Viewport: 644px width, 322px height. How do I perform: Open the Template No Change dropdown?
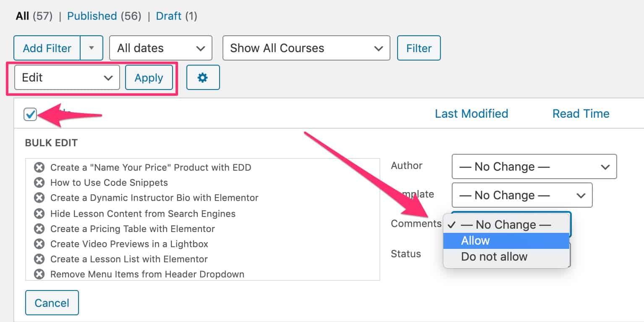[x=521, y=195]
